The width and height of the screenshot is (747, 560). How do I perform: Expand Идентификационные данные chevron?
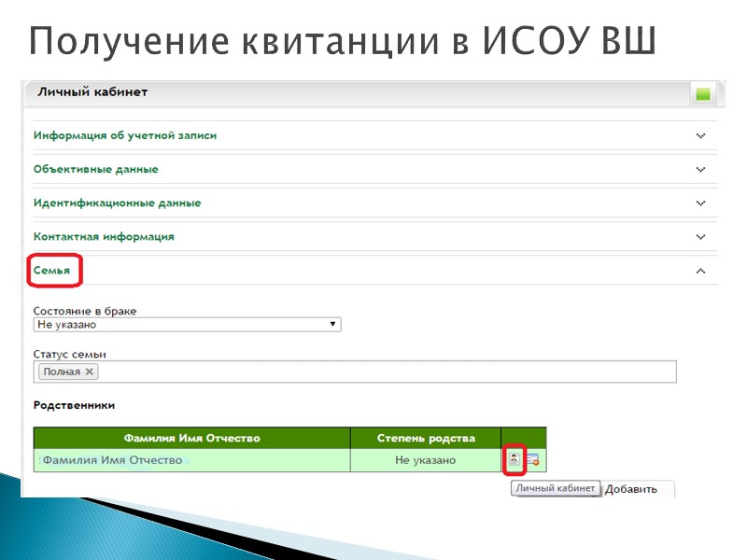pos(700,203)
